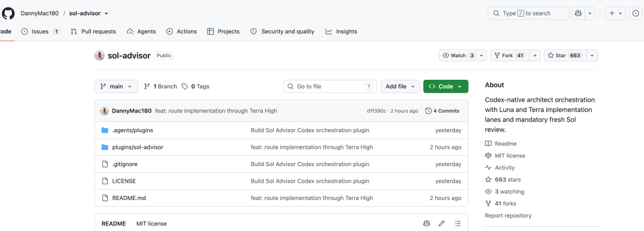This screenshot has width=644, height=231.
Task: Click the Report repository link
Action: tap(508, 216)
